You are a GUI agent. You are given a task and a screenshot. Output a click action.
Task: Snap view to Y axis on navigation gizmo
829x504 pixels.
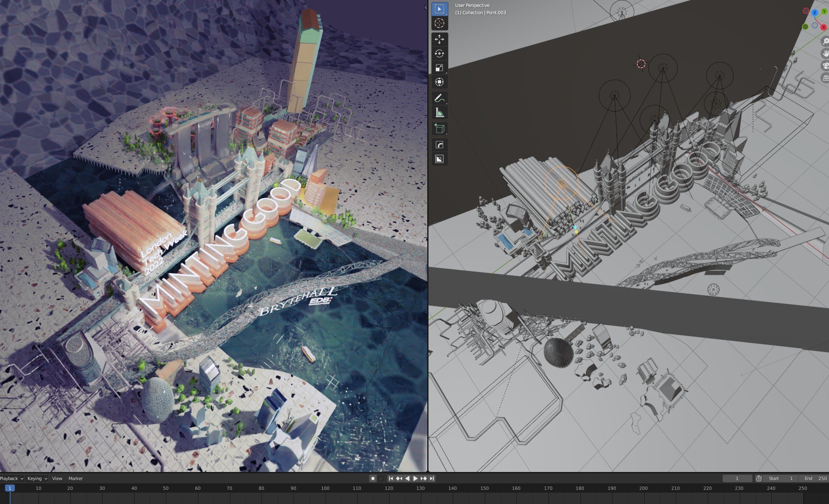(824, 12)
